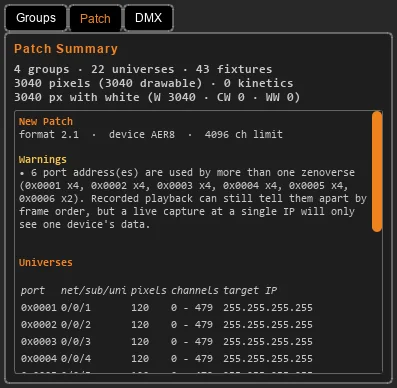This screenshot has width=397, height=388.
Task: Switch to the Groups tab
Action: 36,18
